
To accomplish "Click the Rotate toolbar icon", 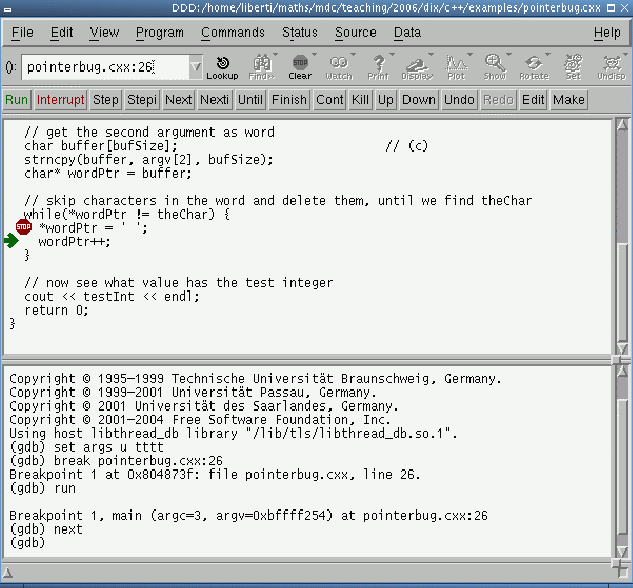I will (534, 67).
